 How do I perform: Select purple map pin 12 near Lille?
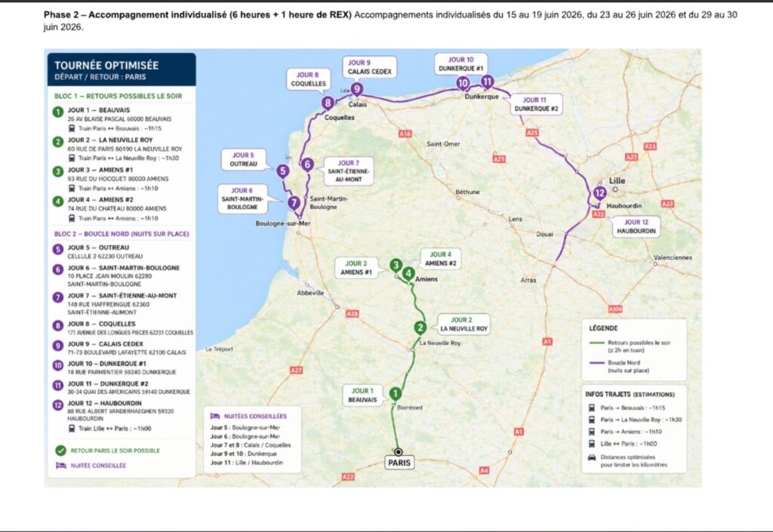tap(599, 193)
